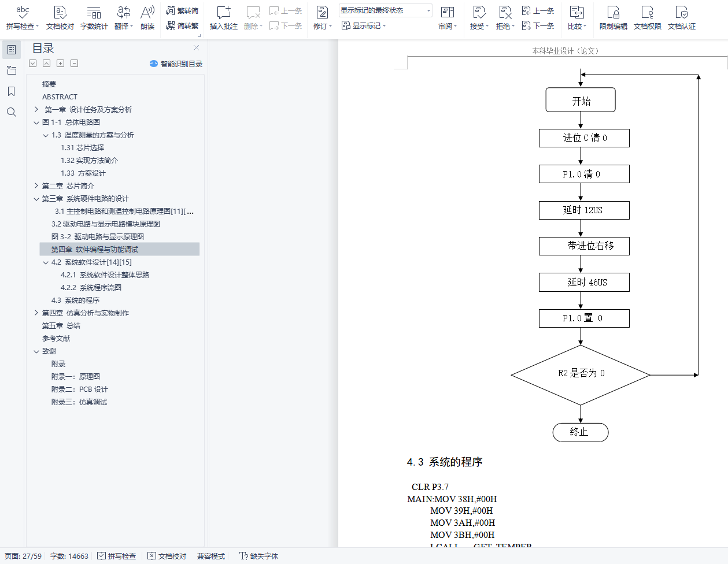Open document certification (文档认证)

coord(682,17)
